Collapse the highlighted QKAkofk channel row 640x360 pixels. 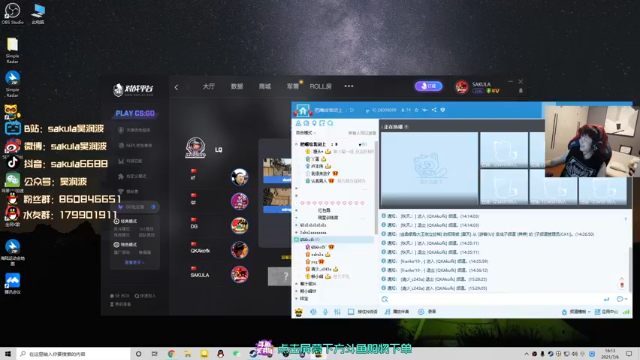pyautogui.click(x=297, y=240)
